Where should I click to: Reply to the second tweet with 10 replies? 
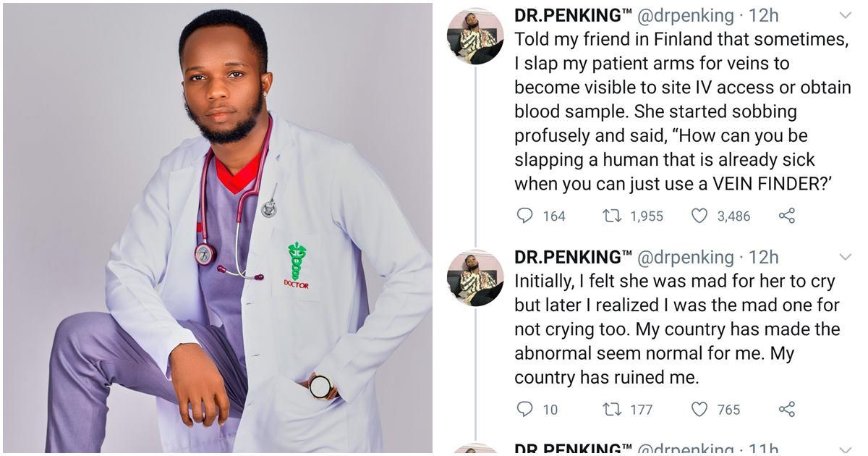coord(526,410)
